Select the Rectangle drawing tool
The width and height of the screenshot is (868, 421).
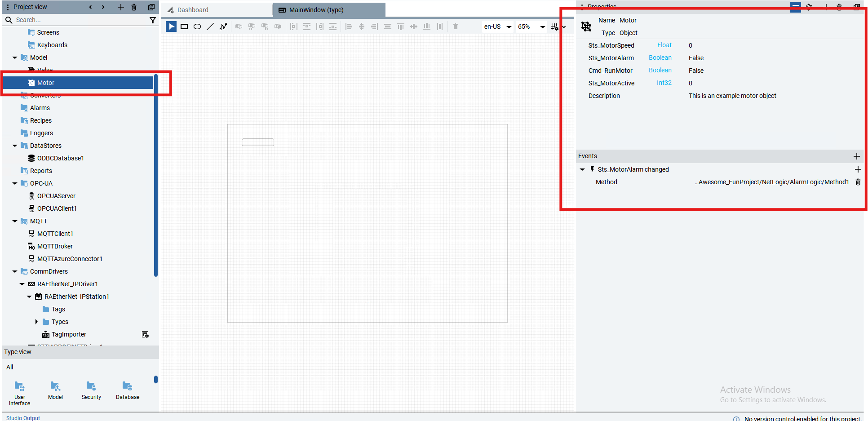184,27
